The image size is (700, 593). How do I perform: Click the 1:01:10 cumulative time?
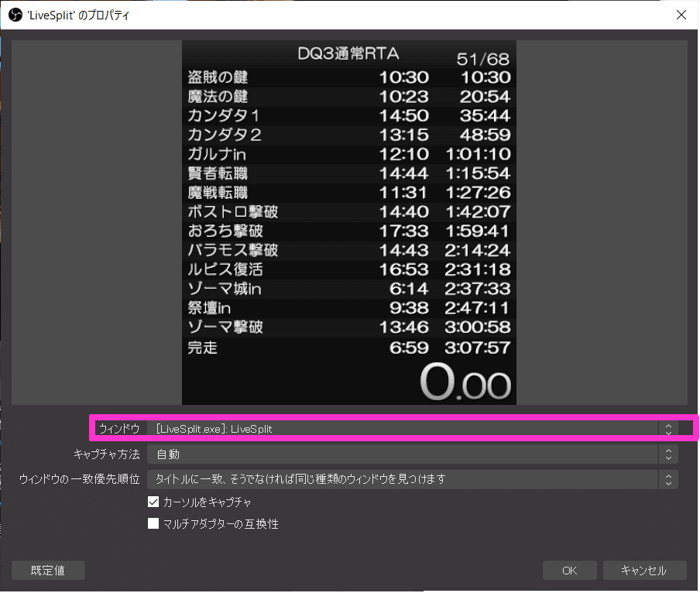(x=478, y=154)
